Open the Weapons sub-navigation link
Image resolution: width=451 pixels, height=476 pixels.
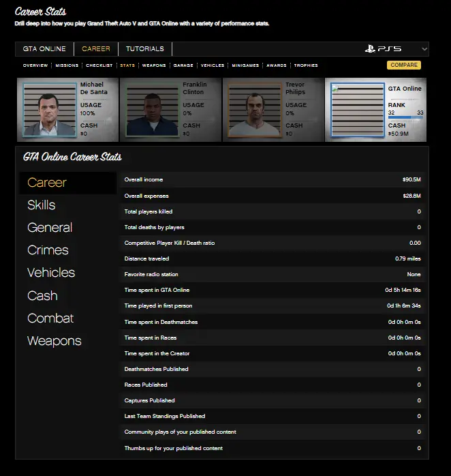pyautogui.click(x=154, y=65)
